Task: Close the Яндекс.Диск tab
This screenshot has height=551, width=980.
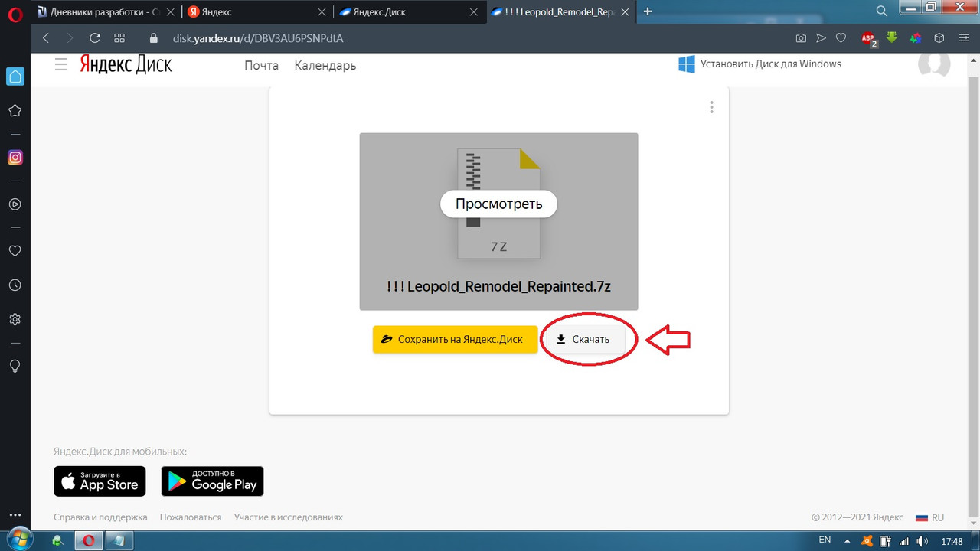Action: pos(473,11)
